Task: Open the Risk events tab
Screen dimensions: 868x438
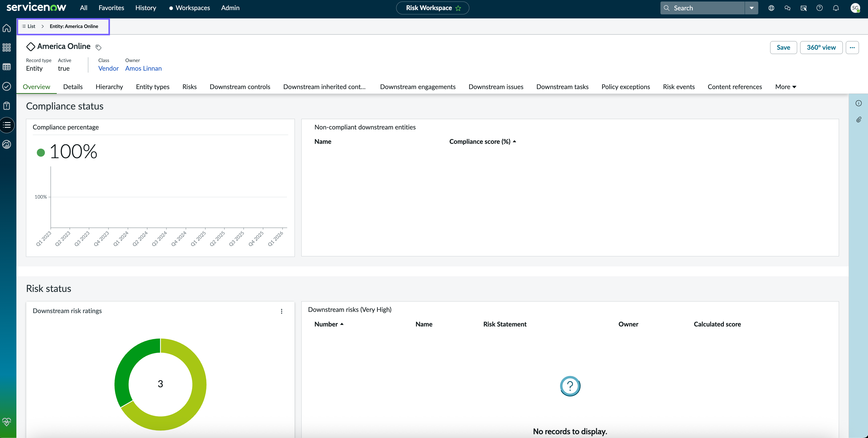Action: (x=679, y=87)
